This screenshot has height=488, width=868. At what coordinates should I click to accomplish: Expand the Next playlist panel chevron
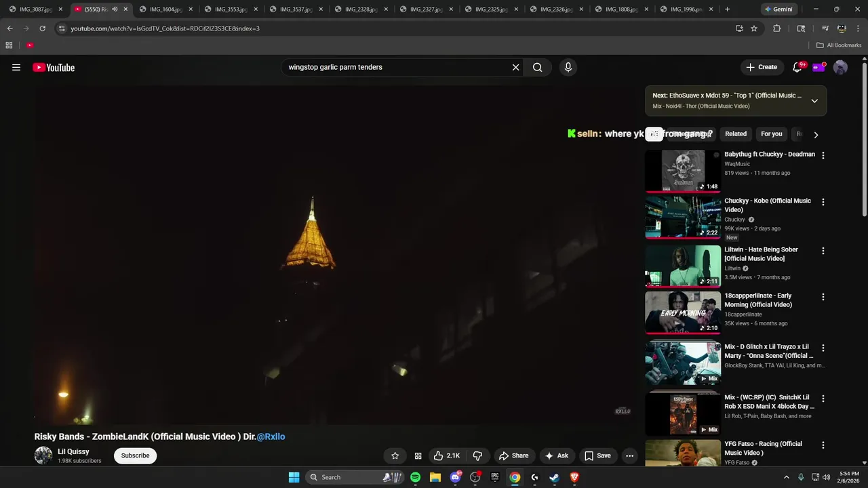click(x=814, y=101)
